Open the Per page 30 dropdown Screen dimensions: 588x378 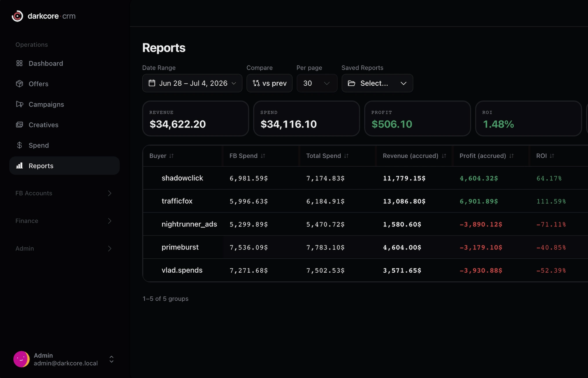tap(317, 83)
